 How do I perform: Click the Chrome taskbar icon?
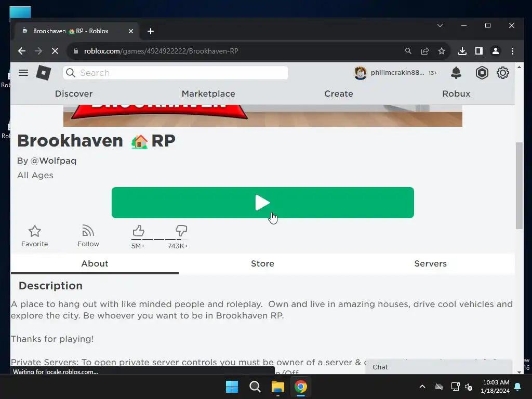pos(301,387)
